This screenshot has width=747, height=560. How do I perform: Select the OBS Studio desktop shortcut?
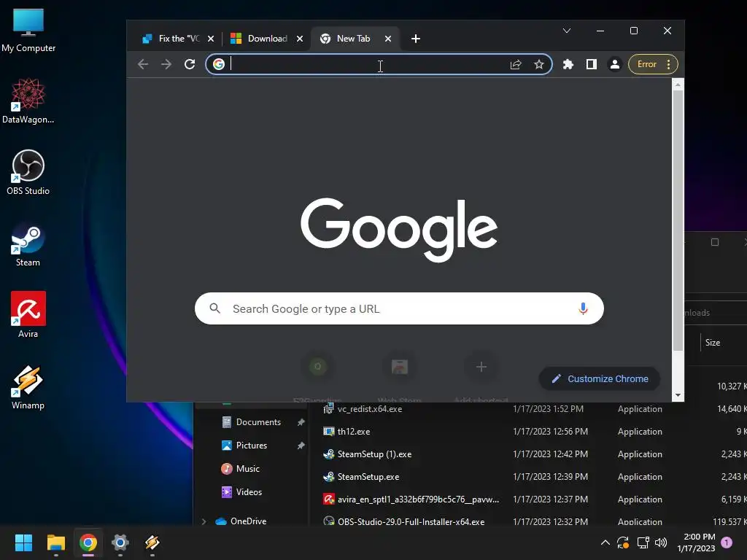[28, 173]
